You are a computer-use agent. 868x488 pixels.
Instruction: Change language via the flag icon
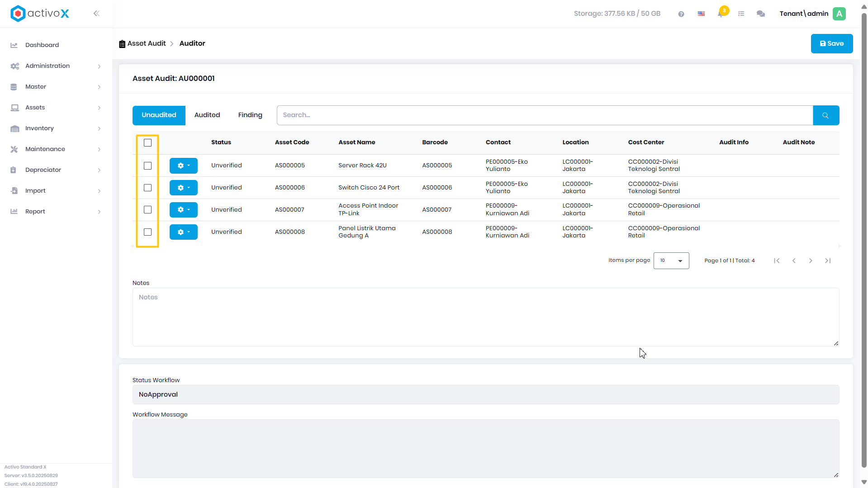[701, 14]
